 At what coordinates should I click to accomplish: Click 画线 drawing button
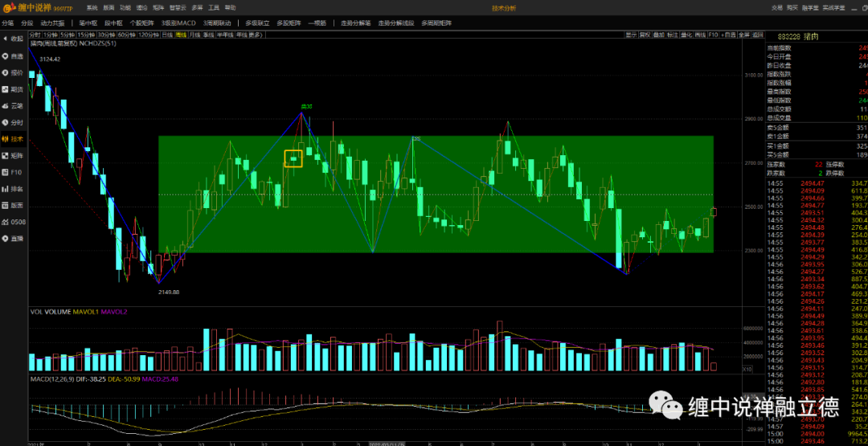coord(700,35)
